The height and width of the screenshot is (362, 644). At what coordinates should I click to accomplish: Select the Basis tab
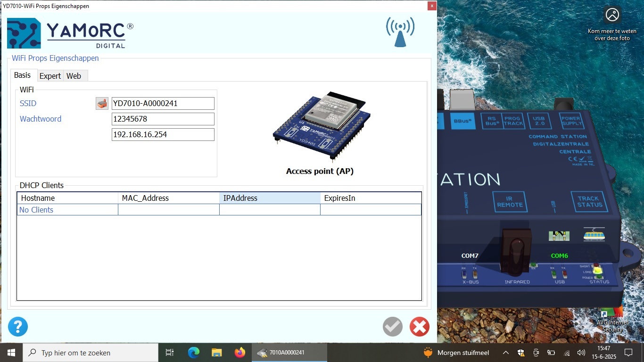tap(22, 75)
